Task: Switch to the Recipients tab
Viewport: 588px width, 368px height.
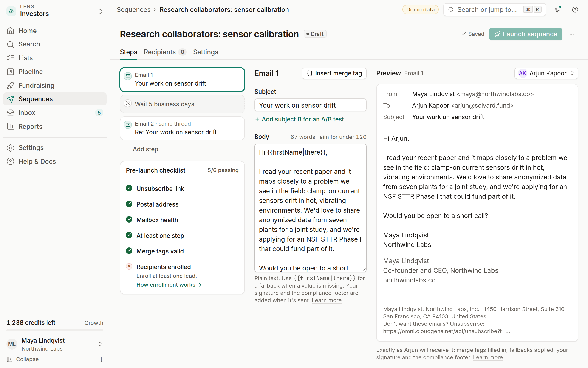Action: coord(165,52)
